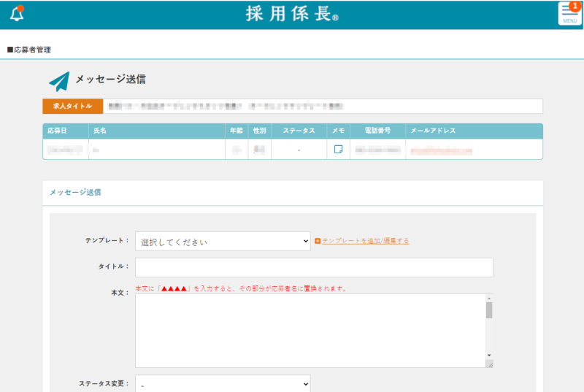Open the applicant memo note icon

pos(338,149)
